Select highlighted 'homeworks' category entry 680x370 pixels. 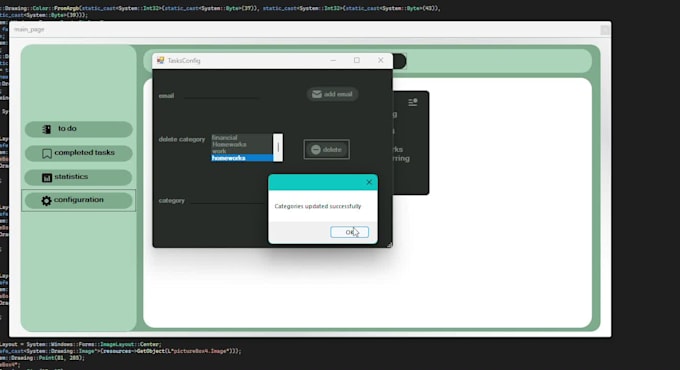pos(242,158)
